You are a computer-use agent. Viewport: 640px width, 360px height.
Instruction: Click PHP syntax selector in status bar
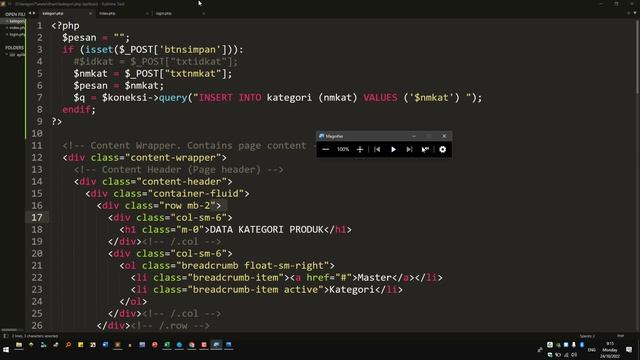click(x=620, y=336)
